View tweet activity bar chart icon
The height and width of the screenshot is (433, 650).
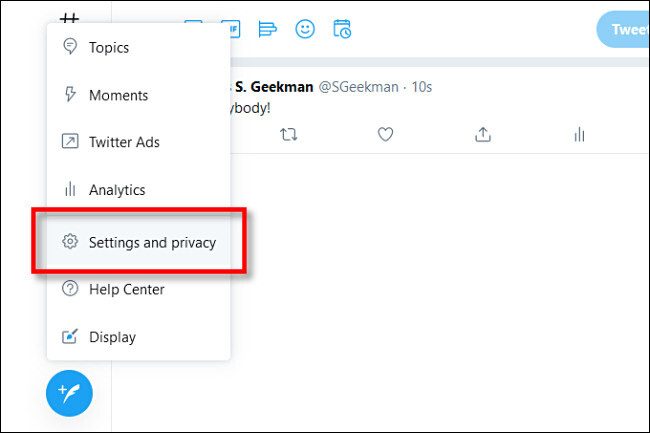click(578, 134)
